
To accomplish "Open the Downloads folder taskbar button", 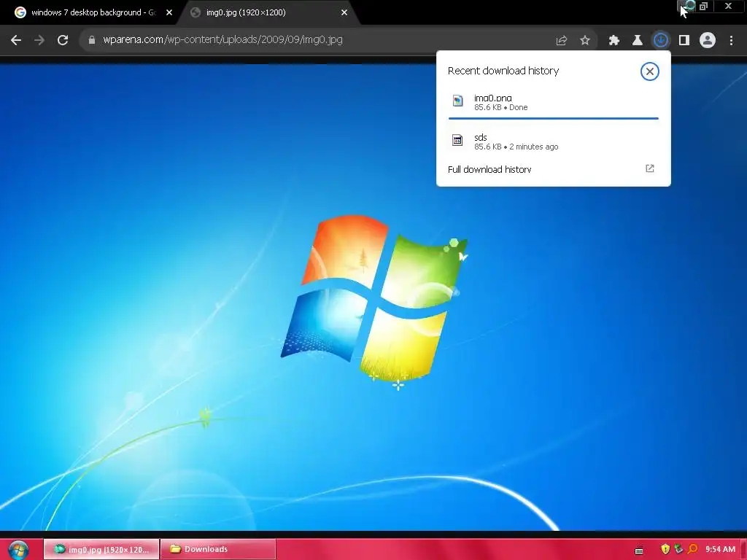I will pyautogui.click(x=218, y=550).
